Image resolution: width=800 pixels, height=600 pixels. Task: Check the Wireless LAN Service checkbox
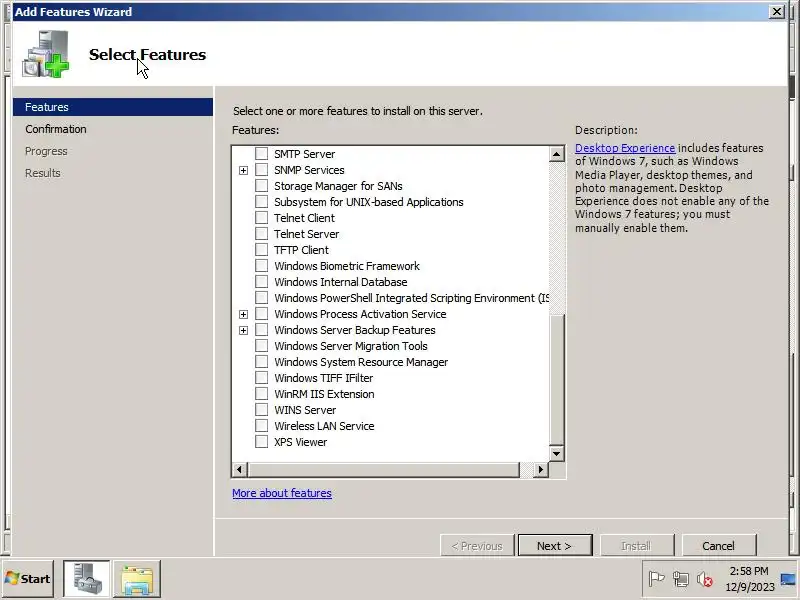coord(261,426)
